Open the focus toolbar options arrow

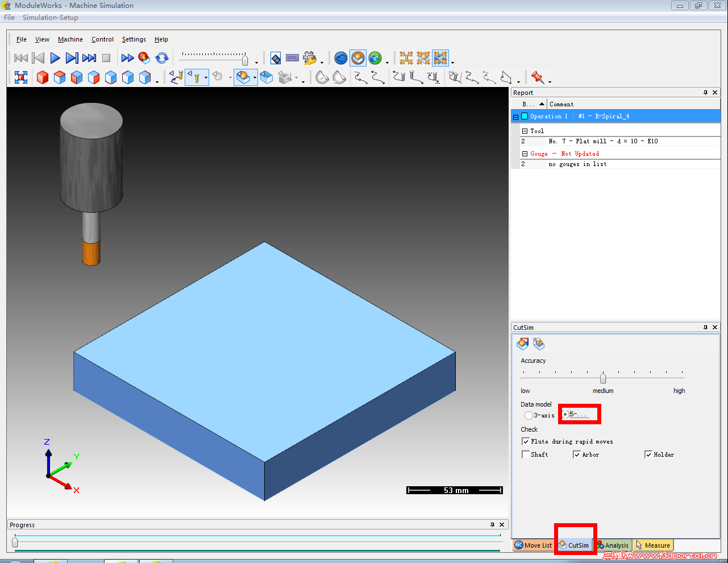click(x=452, y=62)
